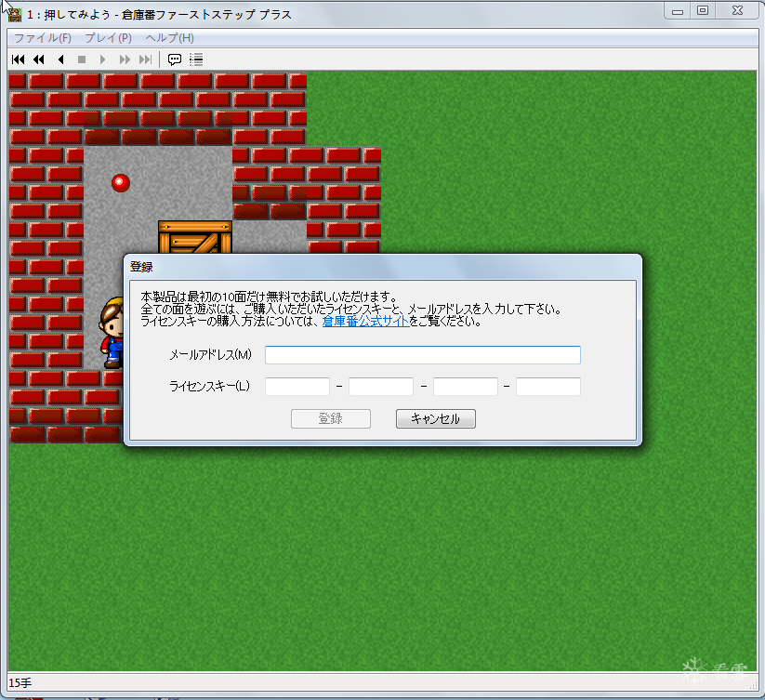Viewport: 765px width, 700px height.
Task: Click the キャンセル button
Action: point(436,418)
